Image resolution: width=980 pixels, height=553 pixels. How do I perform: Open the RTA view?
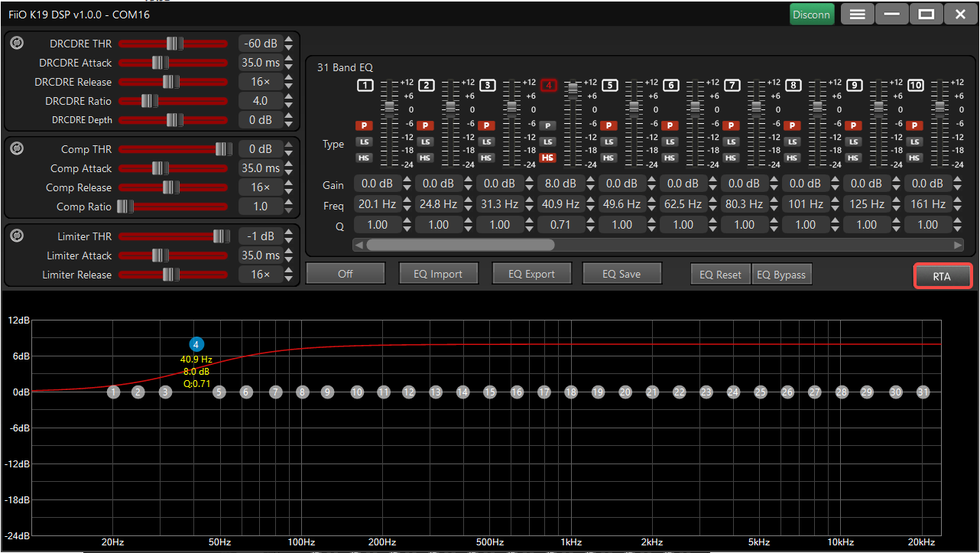[943, 276]
